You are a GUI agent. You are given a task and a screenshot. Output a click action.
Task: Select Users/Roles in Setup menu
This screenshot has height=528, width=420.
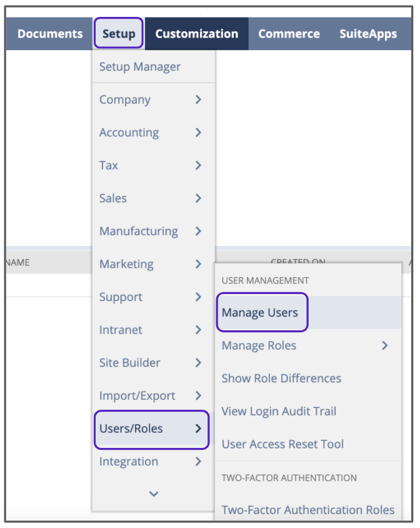click(x=131, y=429)
